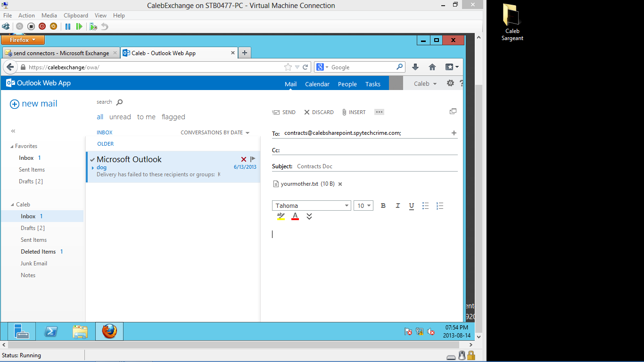Open File Explorer from the taskbar
Screen dimensions: 644x362
click(80, 331)
